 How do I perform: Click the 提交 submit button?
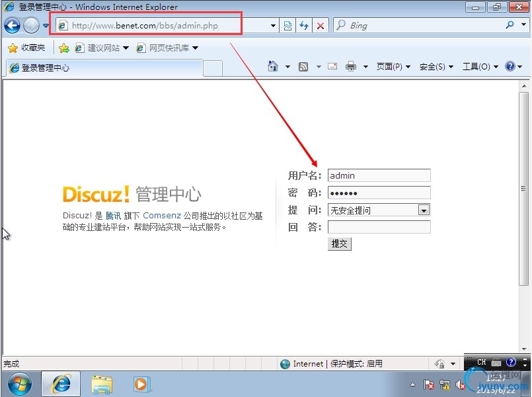(339, 244)
